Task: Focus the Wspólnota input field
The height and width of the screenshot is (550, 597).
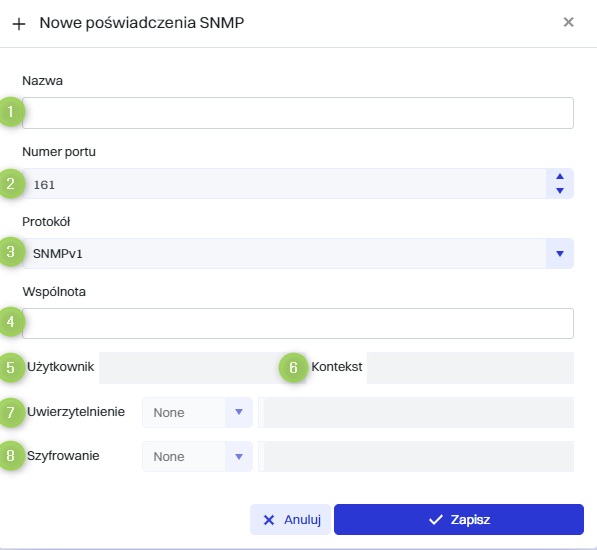Action: tap(298, 324)
